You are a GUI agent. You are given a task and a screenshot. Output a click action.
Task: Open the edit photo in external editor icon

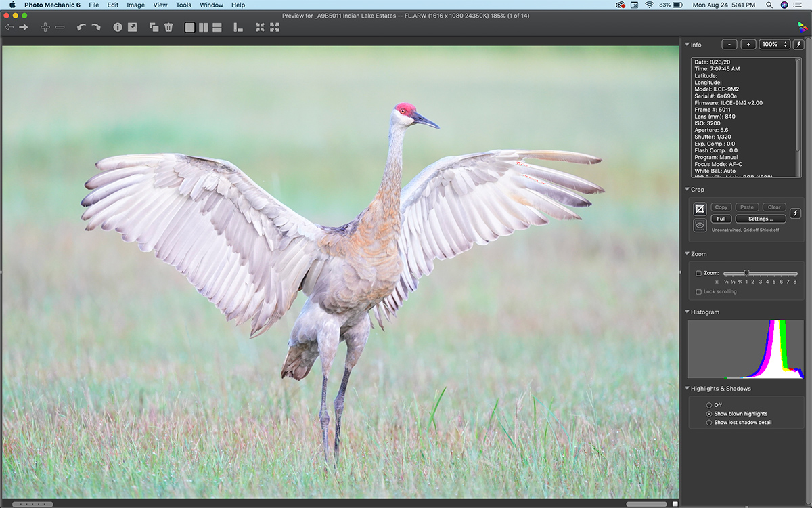coord(132,27)
